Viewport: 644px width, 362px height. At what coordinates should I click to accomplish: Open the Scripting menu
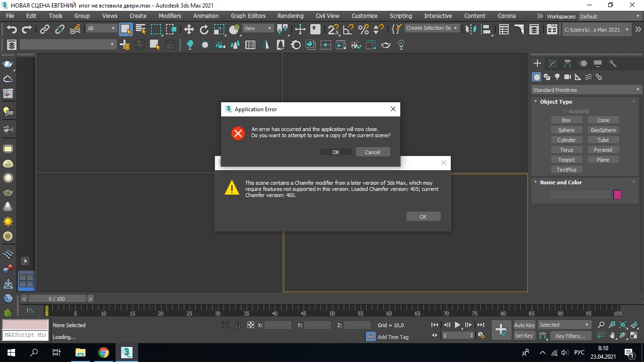pos(401,16)
